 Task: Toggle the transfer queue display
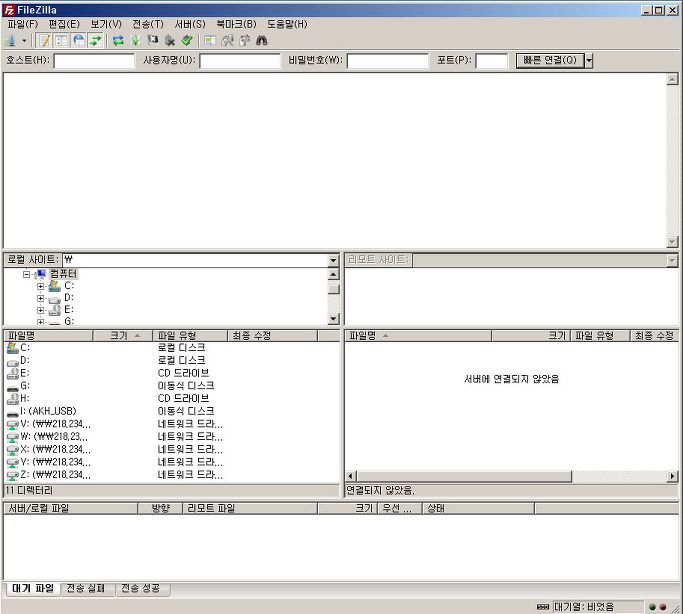point(95,40)
